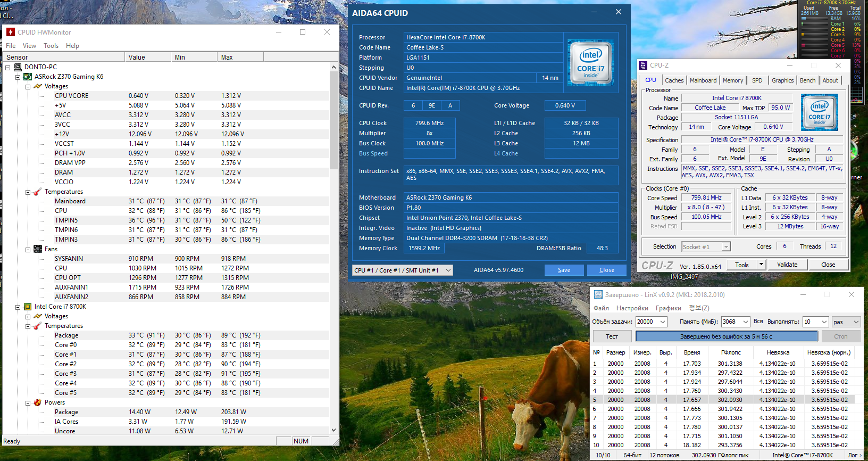Open the LinX problem size dropdown
868x461 pixels.
point(663,322)
